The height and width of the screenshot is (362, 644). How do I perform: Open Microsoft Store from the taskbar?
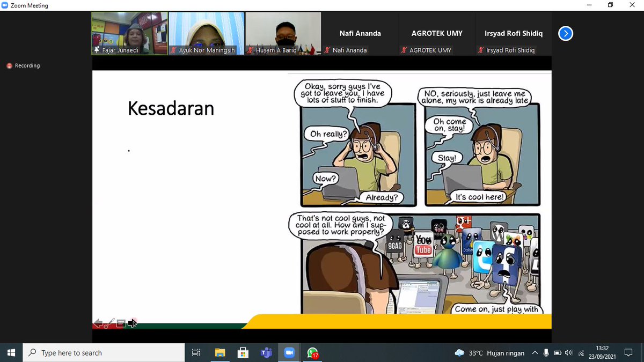[243, 353]
